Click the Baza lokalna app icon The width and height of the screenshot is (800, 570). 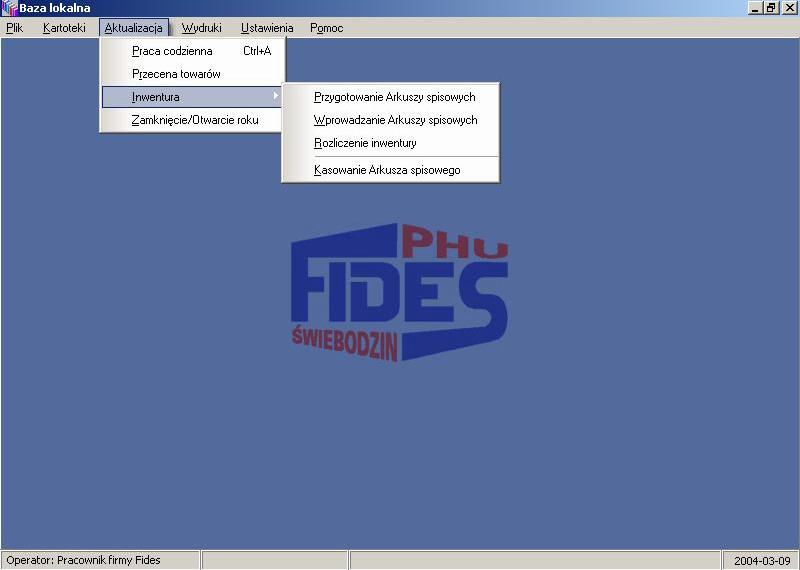point(9,8)
